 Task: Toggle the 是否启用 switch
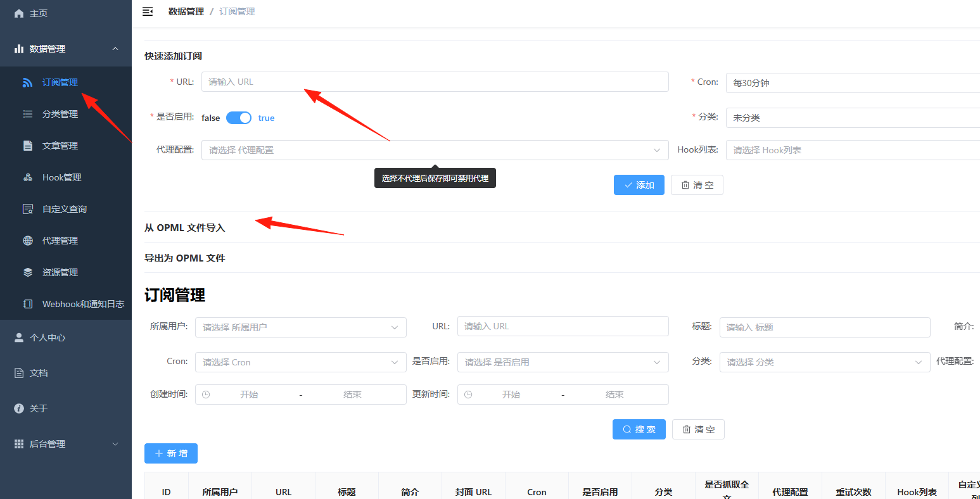[x=239, y=118]
